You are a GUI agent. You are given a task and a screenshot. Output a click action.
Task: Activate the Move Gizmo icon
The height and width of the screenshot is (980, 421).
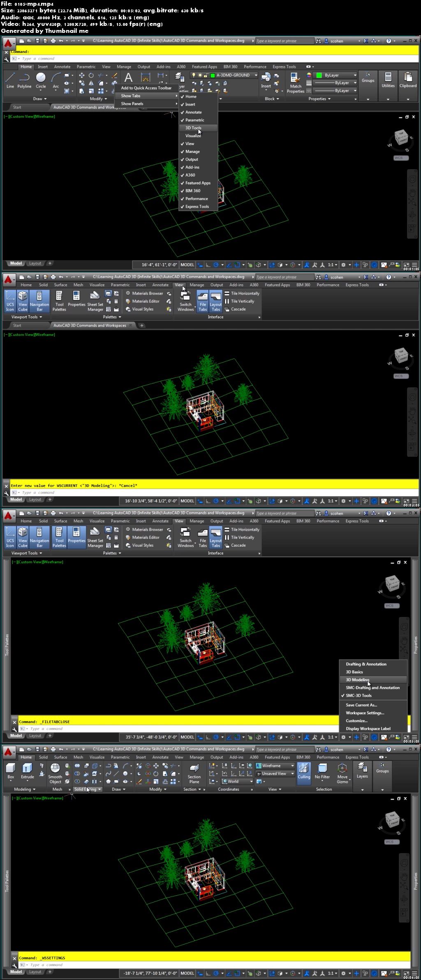click(342, 773)
